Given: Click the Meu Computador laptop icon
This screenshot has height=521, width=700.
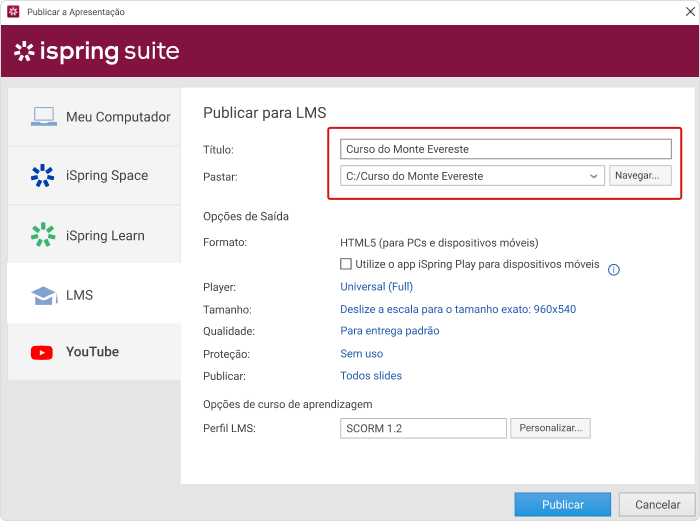Looking at the screenshot, I should tap(44, 117).
